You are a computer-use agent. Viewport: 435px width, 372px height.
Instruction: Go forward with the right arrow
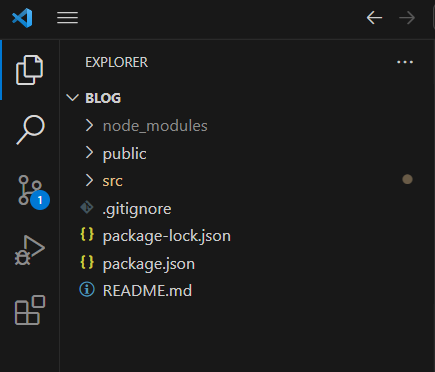tap(407, 18)
